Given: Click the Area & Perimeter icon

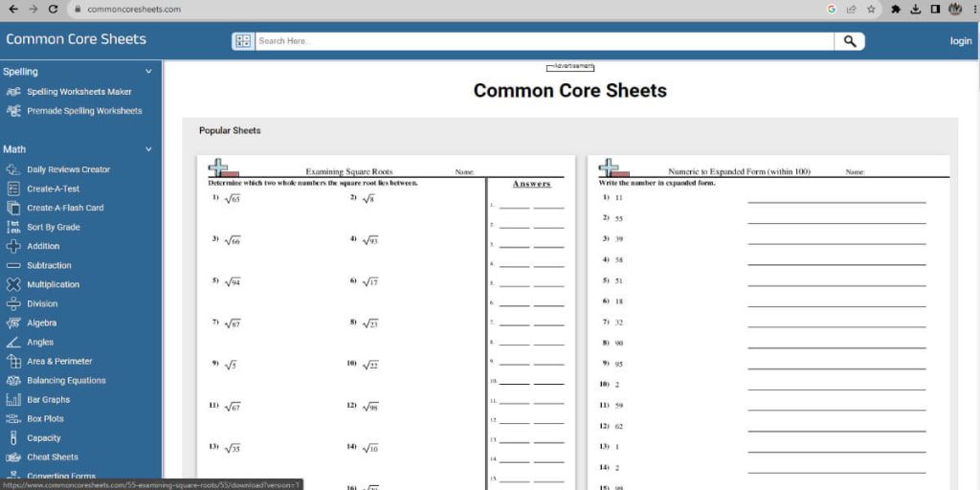Looking at the screenshot, I should click(13, 361).
